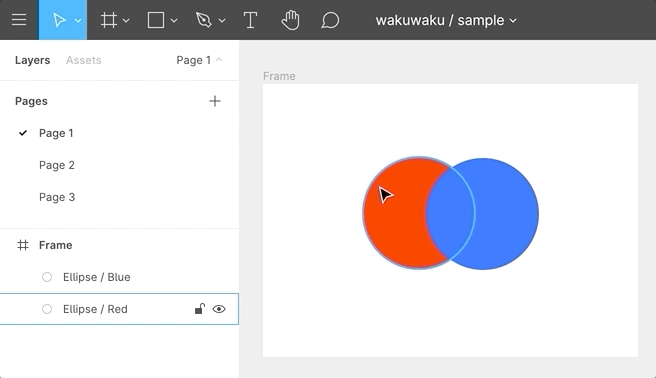656x378 pixels.
Task: Select the Rectangle shape tool
Action: pos(156,20)
